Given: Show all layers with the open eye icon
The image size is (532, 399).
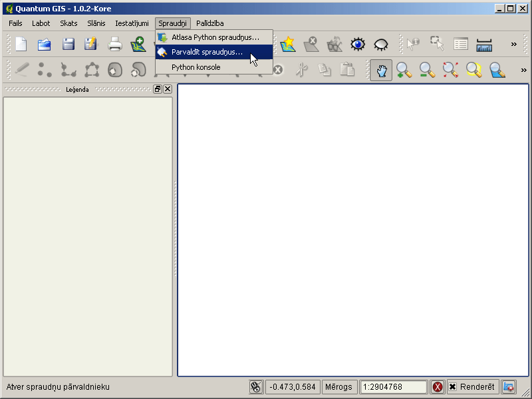Looking at the screenshot, I should coord(358,44).
